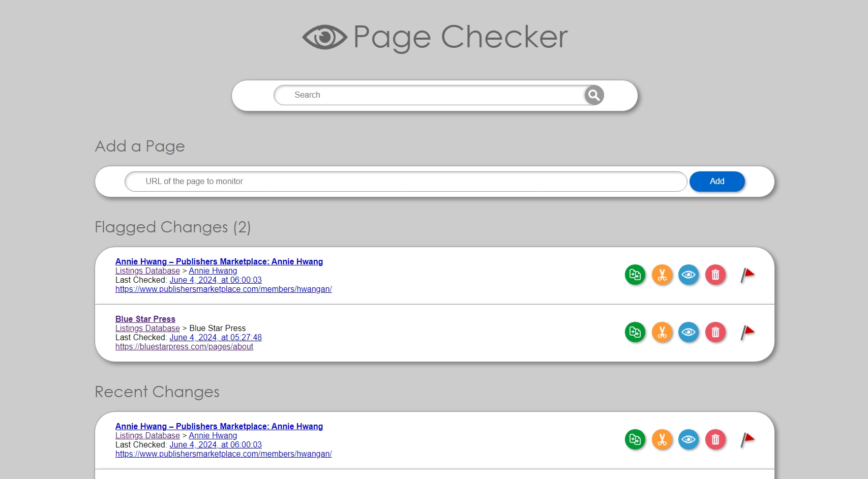This screenshot has width=868, height=479.
Task: Select the blue eye view icon for Annie Hwang
Action: tap(689, 275)
